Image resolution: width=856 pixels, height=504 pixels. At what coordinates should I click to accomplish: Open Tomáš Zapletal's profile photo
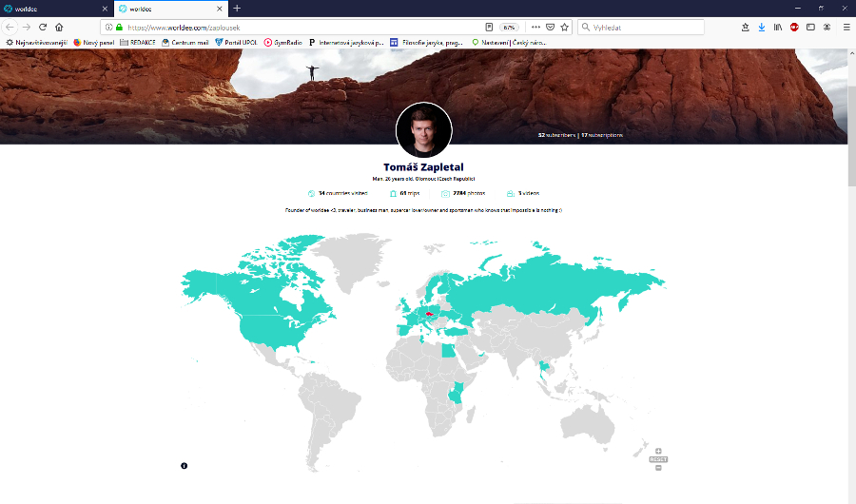[423, 129]
